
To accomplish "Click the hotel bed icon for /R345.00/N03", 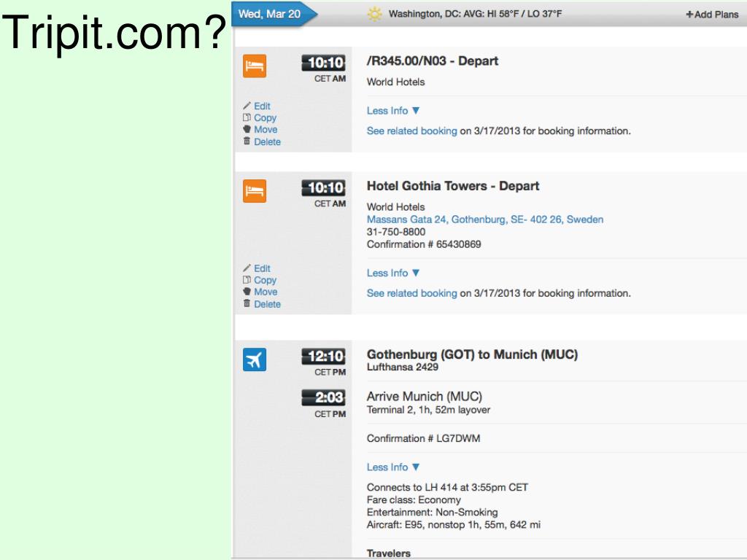I will tap(255, 66).
